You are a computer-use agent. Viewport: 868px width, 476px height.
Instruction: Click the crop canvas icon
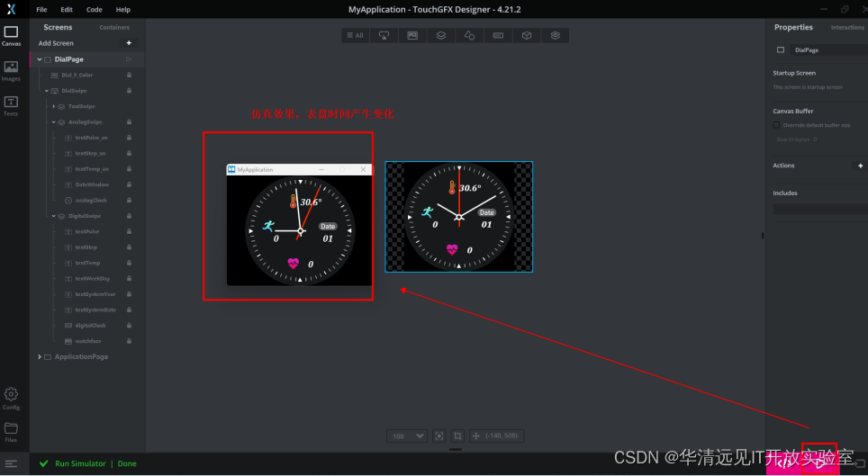click(457, 436)
